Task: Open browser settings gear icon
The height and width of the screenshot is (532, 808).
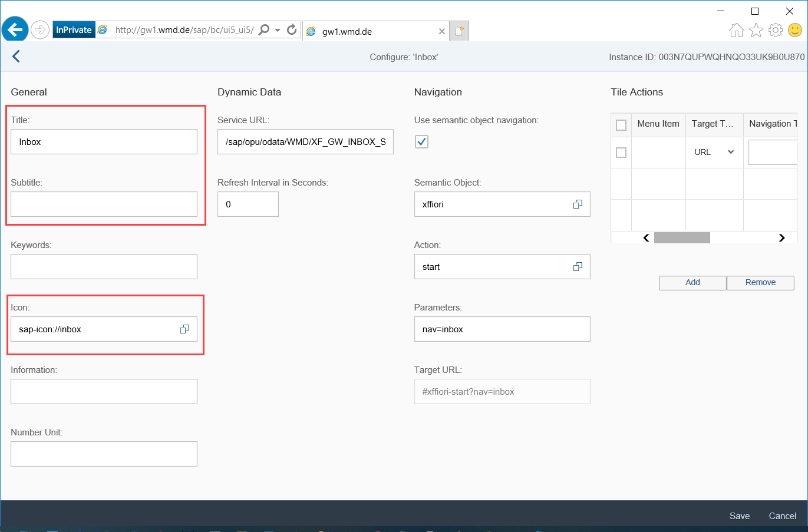Action: [776, 30]
